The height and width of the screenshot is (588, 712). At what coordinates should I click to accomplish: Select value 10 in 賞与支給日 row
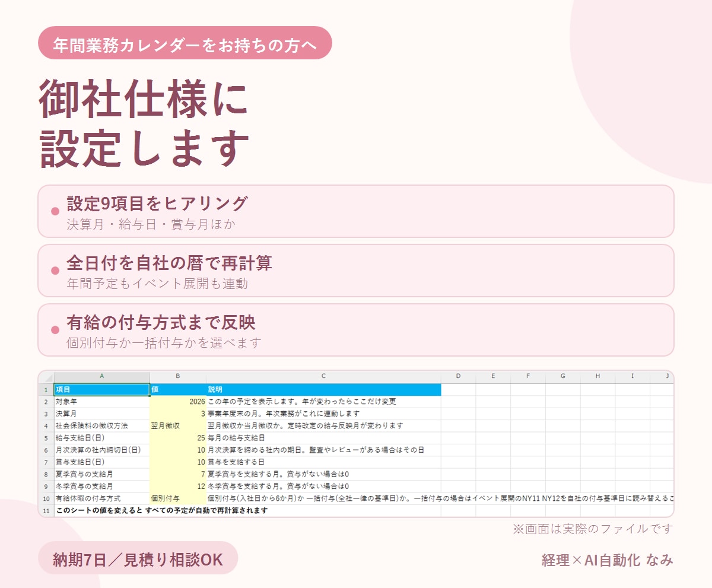(x=178, y=462)
